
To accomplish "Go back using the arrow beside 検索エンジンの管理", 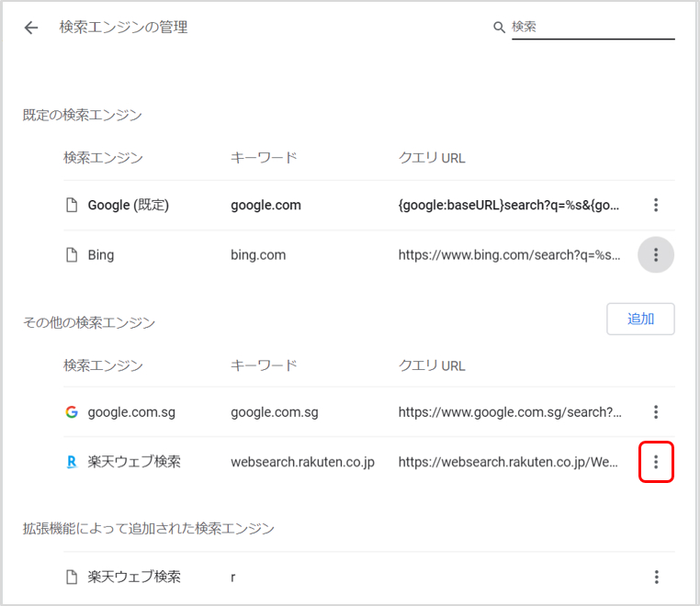I will (x=31, y=28).
